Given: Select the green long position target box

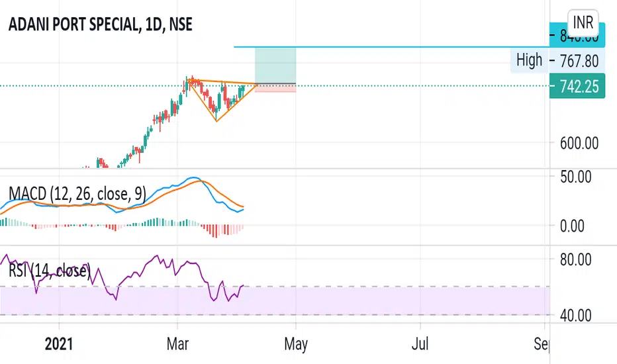Looking at the screenshot, I should (275, 66).
